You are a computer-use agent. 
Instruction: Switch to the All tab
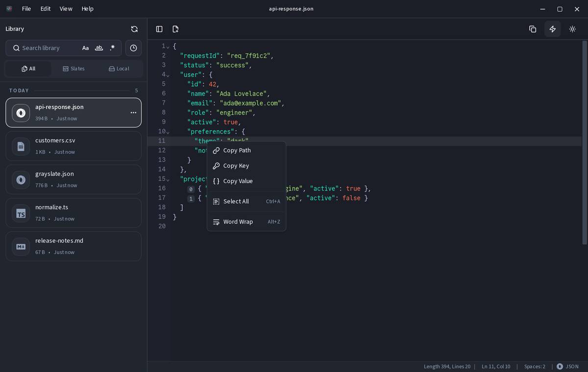[x=28, y=69]
